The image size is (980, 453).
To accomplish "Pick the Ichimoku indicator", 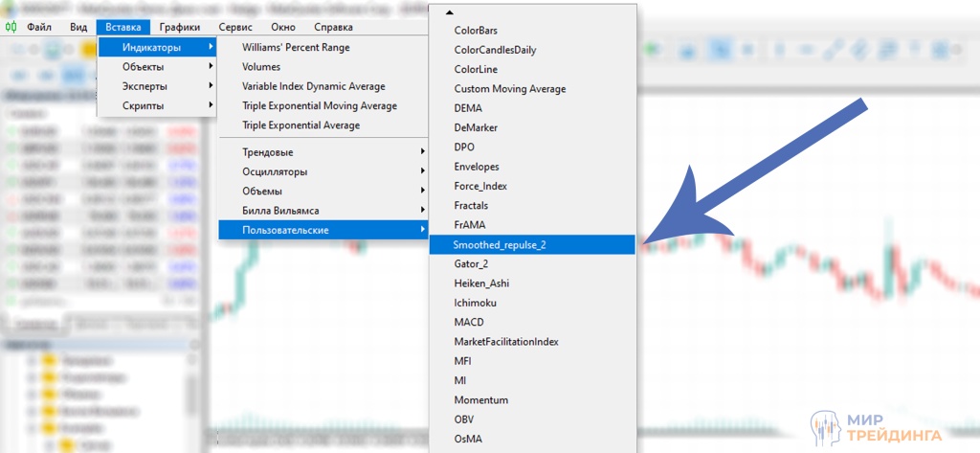I will pos(475,303).
